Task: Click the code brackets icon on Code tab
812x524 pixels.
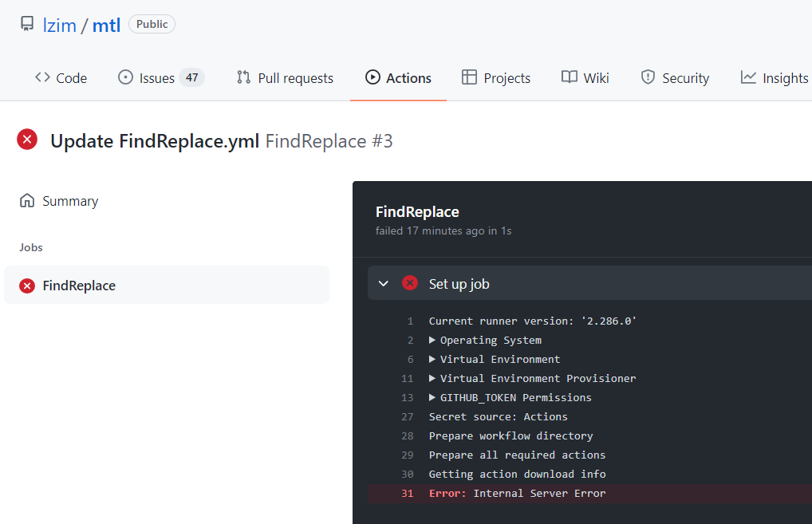Action: click(41, 77)
